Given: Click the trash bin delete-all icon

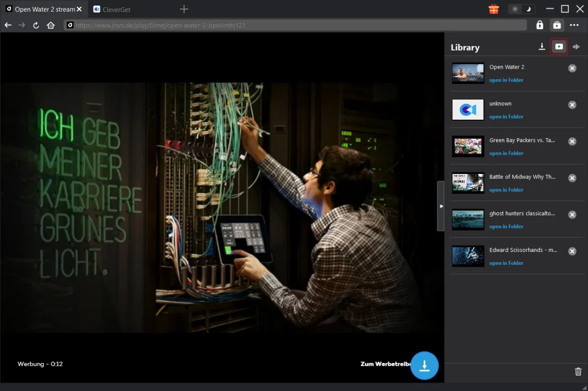Looking at the screenshot, I should click(578, 372).
